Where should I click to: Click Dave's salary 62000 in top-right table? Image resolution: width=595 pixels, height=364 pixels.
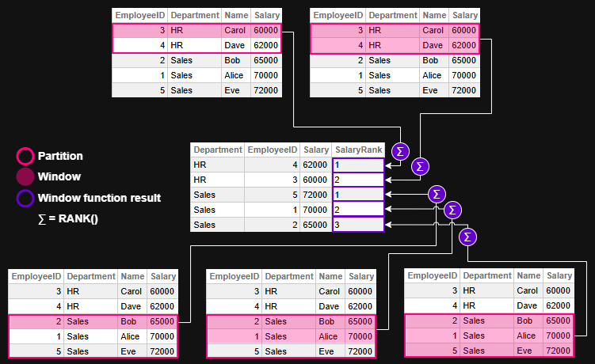click(464, 45)
